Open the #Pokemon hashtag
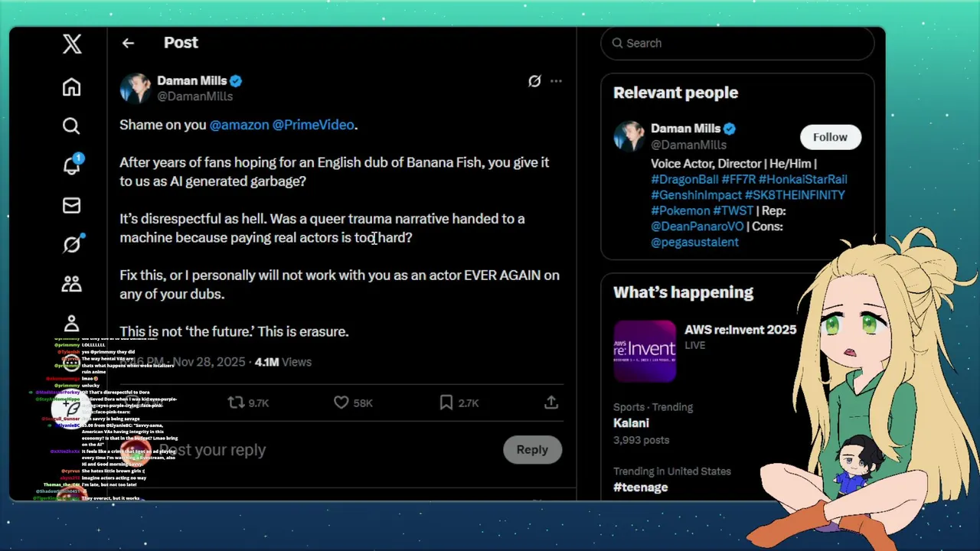This screenshot has width=980, height=551. (681, 210)
